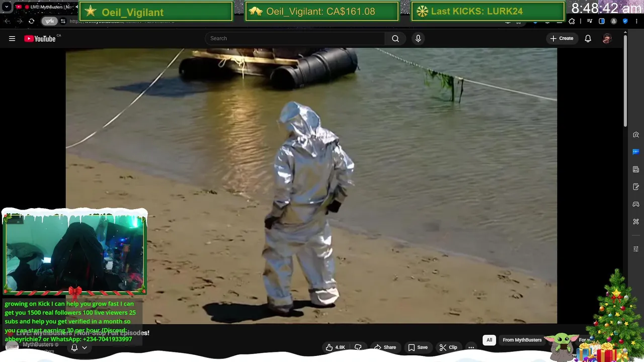Open the browser profile icon

pyautogui.click(x=613, y=21)
